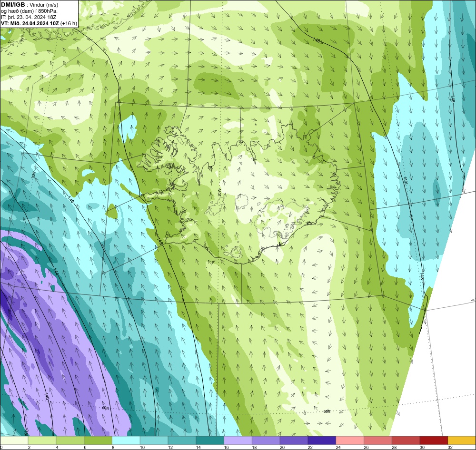Click the 'VT: Mið. 24.04.2024 10Z' valid time text
This screenshot has height=450, width=476.
pyautogui.click(x=30, y=23)
